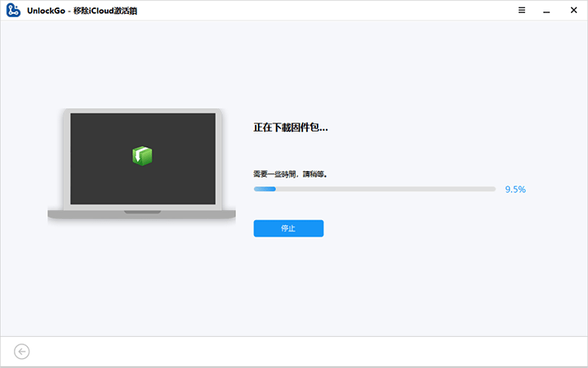Click the blank area below the stop button
This screenshot has height=368, width=588.
pyautogui.click(x=288, y=278)
